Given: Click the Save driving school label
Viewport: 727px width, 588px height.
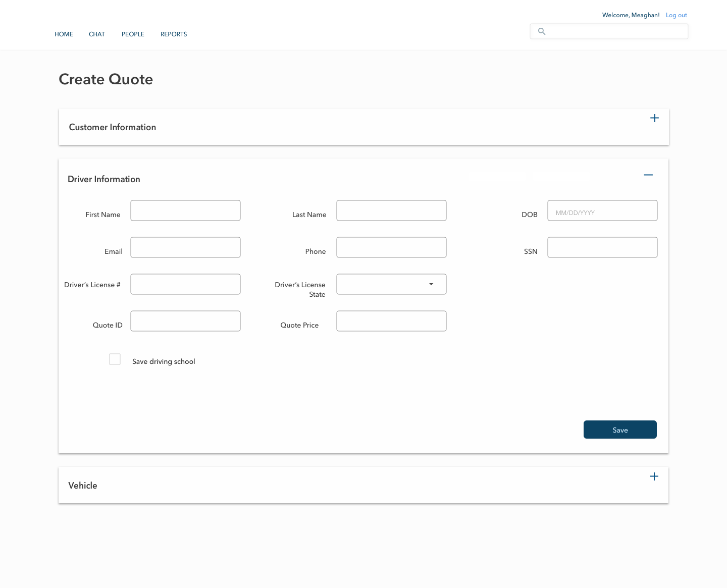Looking at the screenshot, I should [164, 361].
